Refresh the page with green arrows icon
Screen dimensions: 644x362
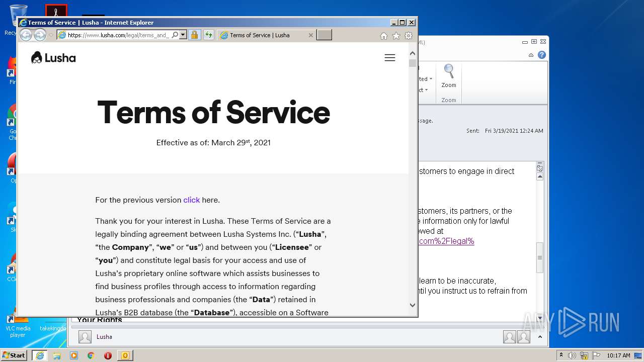(208, 35)
